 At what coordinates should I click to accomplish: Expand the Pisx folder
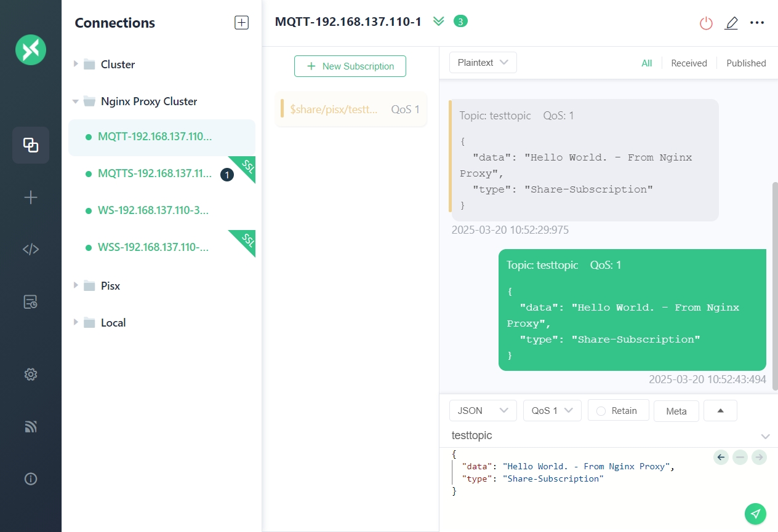(76, 285)
